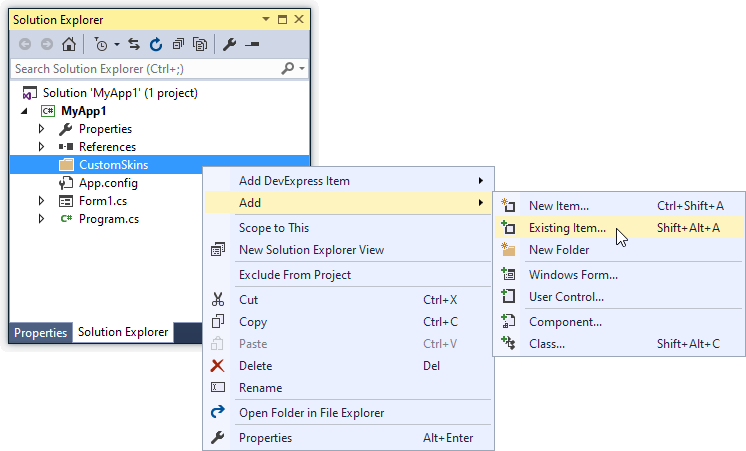The height and width of the screenshot is (451, 746).
Task: Choose New Item... in Add submenu
Action: [619, 206]
